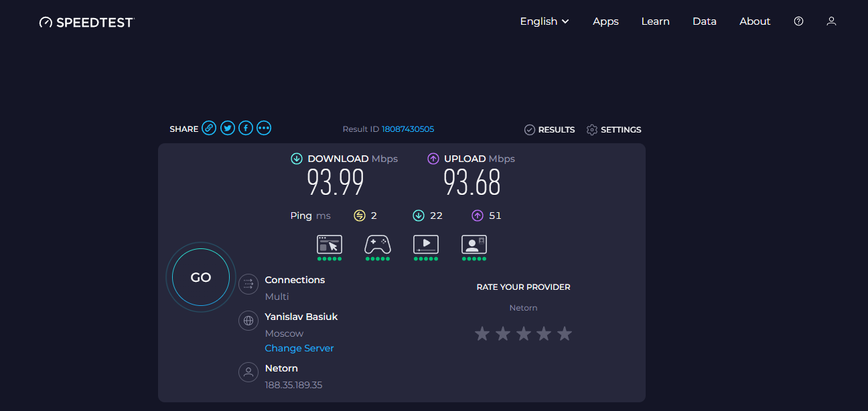View the RESULTS history
Screen dimensions: 868x411
click(x=550, y=130)
